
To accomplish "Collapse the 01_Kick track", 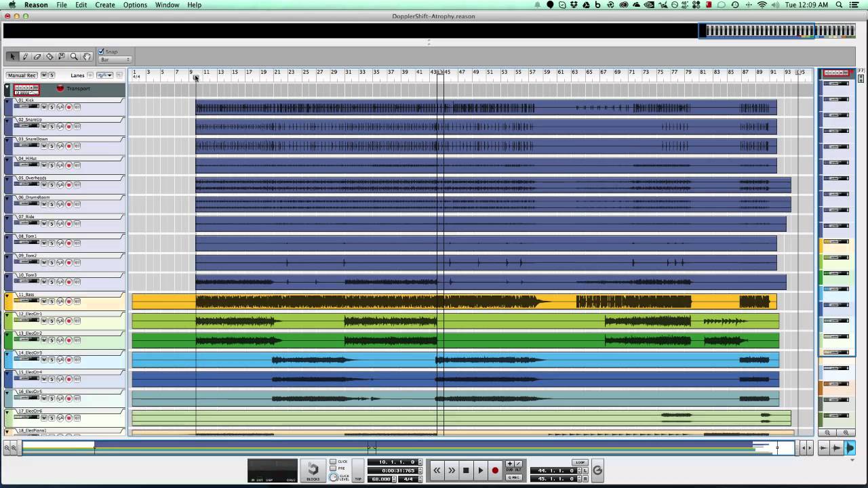I will 7,102.
